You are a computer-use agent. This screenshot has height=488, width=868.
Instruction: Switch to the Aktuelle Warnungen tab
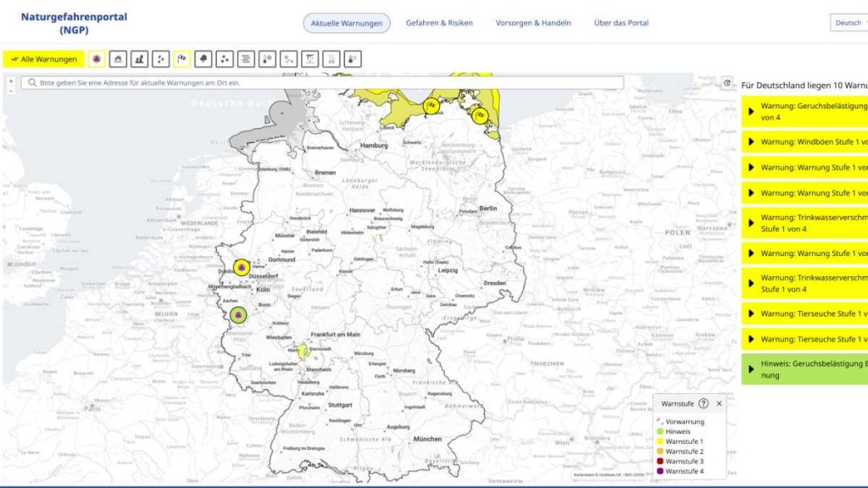[x=347, y=23]
